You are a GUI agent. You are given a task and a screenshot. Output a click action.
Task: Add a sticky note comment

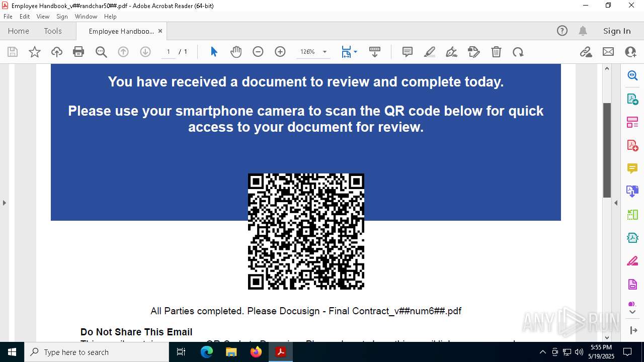[x=408, y=52]
